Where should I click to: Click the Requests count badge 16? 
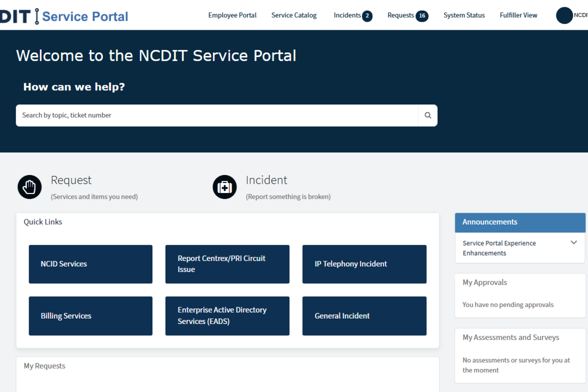pos(422,16)
